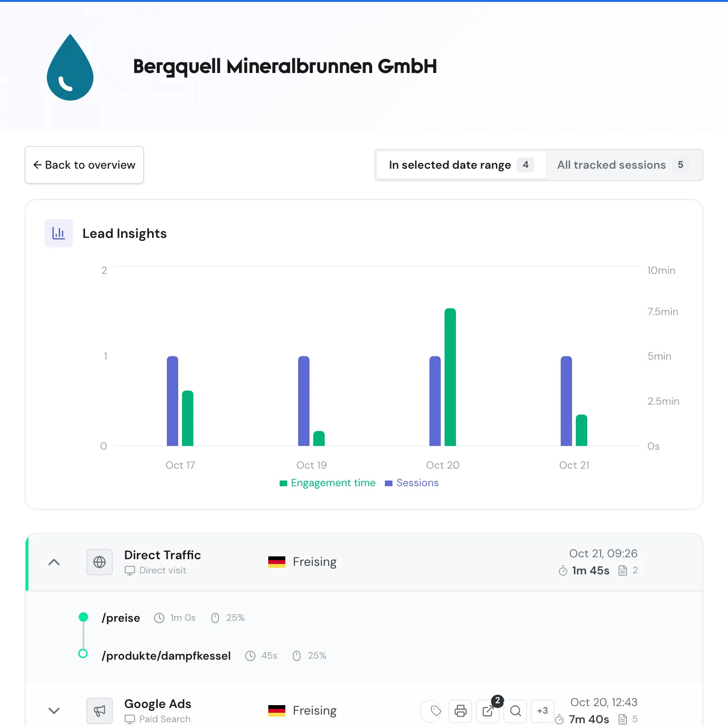Click the green engagement bar for Oct 19
This screenshot has width=728, height=726.
(x=319, y=438)
